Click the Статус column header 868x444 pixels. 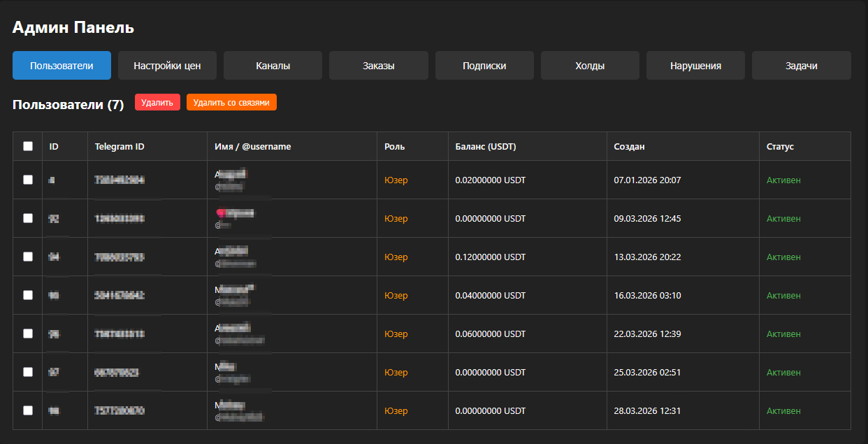click(x=780, y=147)
